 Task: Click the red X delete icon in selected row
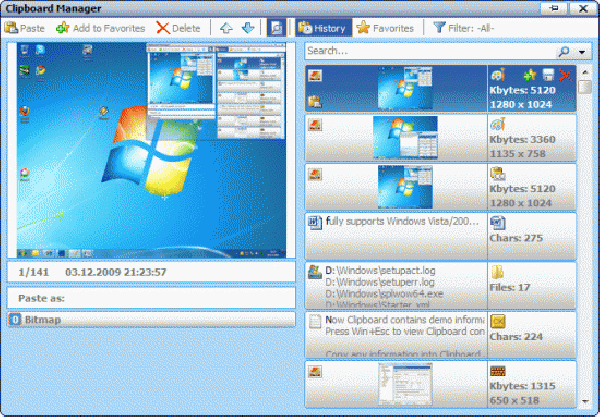coord(566,75)
